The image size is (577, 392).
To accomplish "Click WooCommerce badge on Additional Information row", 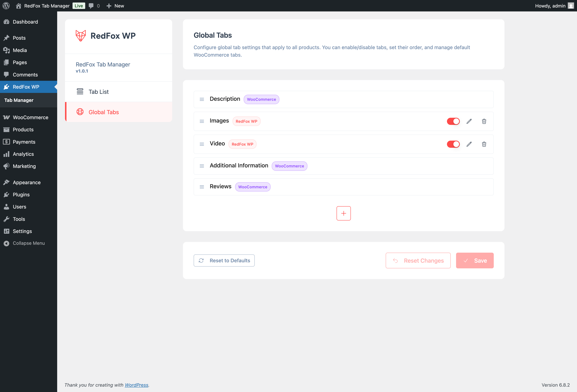I will click(x=290, y=166).
